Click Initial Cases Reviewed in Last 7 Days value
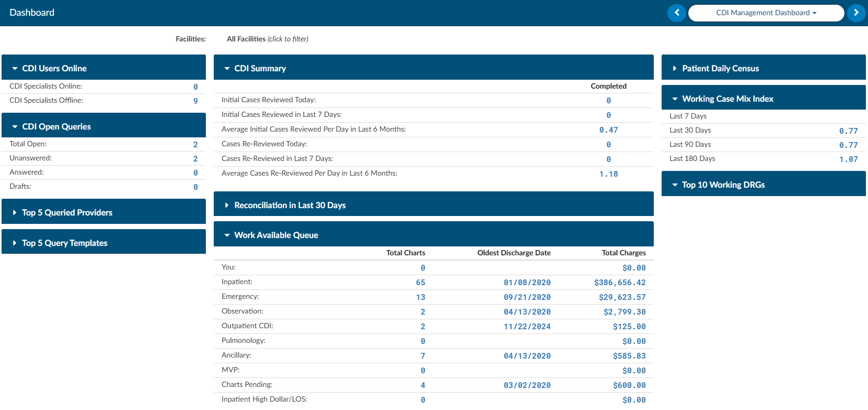Screen dimensions: 868x410 click(609, 115)
